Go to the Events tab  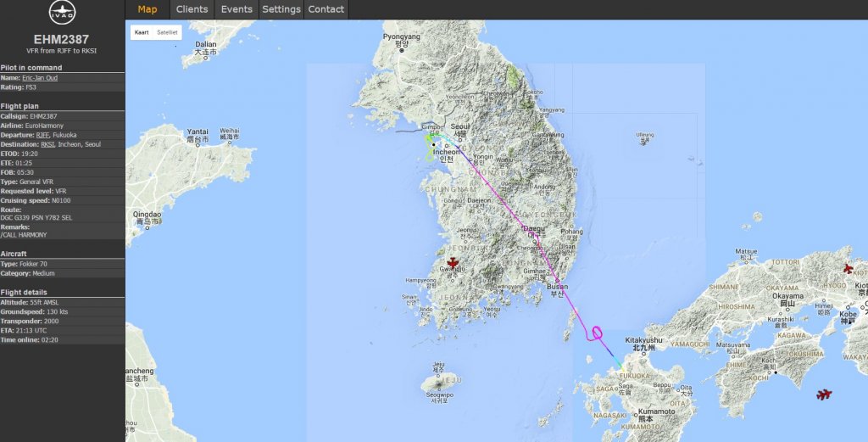pyautogui.click(x=236, y=9)
